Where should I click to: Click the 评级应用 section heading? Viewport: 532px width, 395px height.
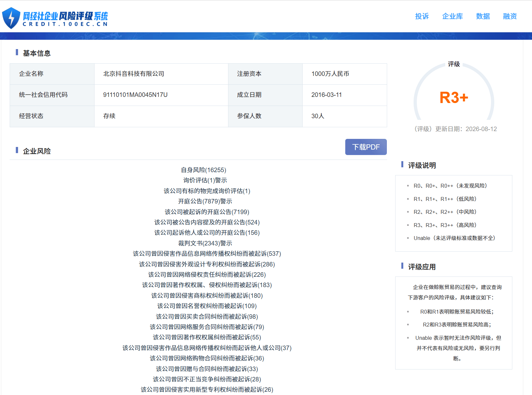422,267
